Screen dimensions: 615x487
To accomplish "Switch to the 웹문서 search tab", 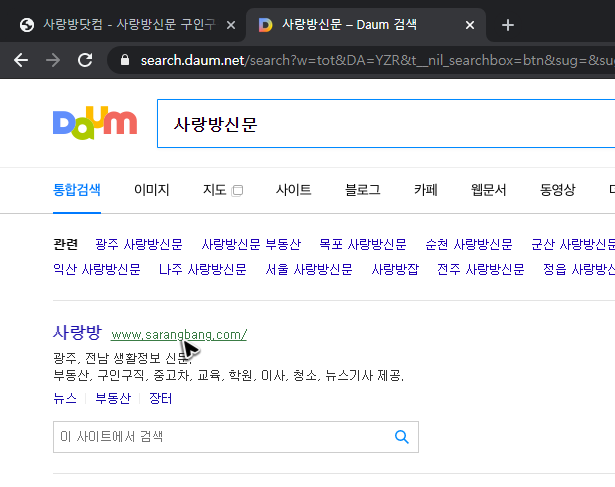I will [488, 190].
